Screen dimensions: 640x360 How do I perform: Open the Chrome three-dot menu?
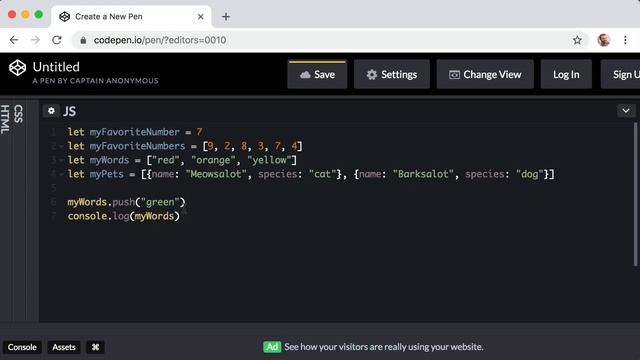(x=625, y=40)
